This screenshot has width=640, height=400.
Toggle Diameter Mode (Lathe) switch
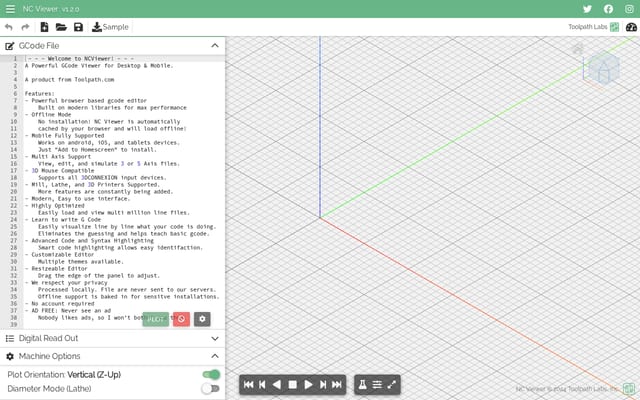(x=211, y=389)
